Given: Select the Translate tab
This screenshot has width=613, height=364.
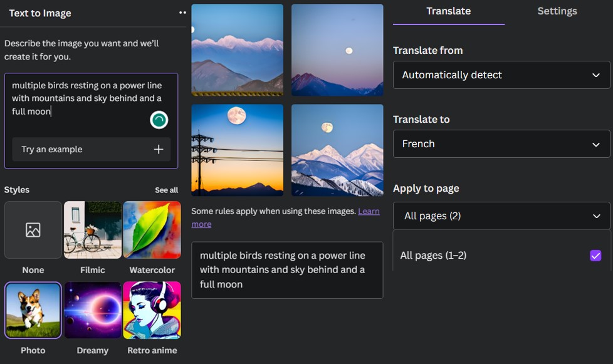Looking at the screenshot, I should [x=448, y=11].
